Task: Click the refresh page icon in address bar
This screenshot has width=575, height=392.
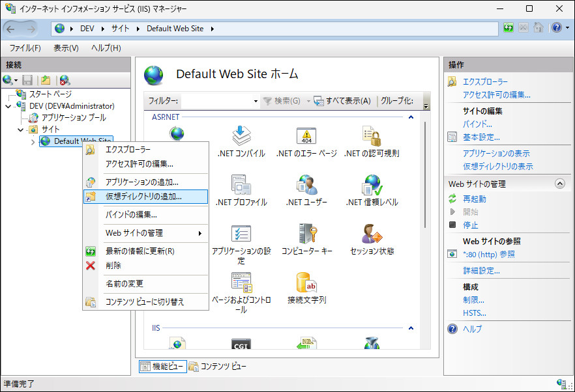Action: (509, 28)
